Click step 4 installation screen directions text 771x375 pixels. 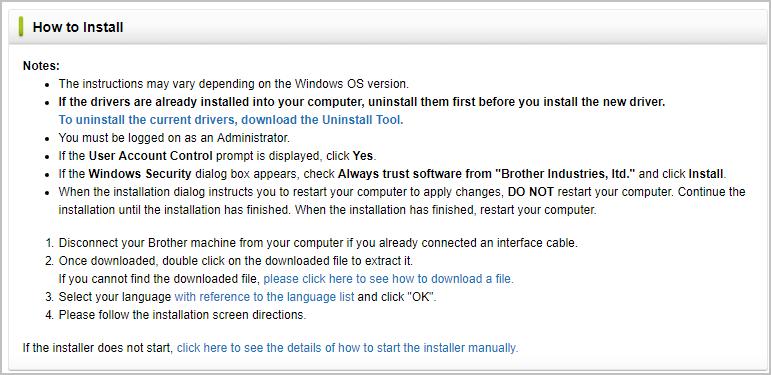pyautogui.click(x=182, y=315)
